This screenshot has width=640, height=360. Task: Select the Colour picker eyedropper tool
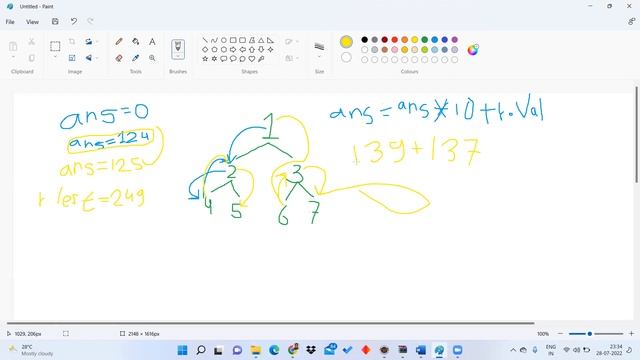pos(136,58)
